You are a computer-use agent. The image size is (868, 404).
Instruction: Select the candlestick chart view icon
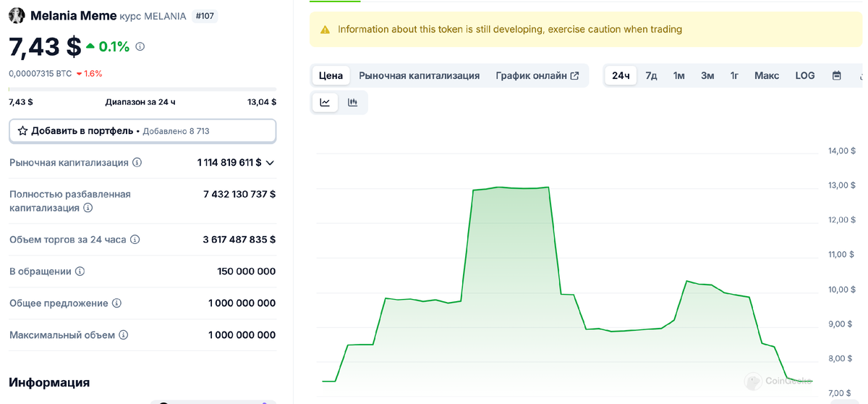(x=352, y=103)
